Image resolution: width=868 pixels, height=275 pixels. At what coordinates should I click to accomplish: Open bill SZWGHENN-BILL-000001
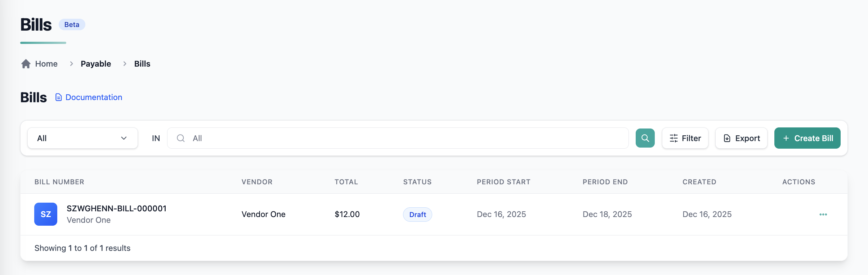tap(116, 208)
